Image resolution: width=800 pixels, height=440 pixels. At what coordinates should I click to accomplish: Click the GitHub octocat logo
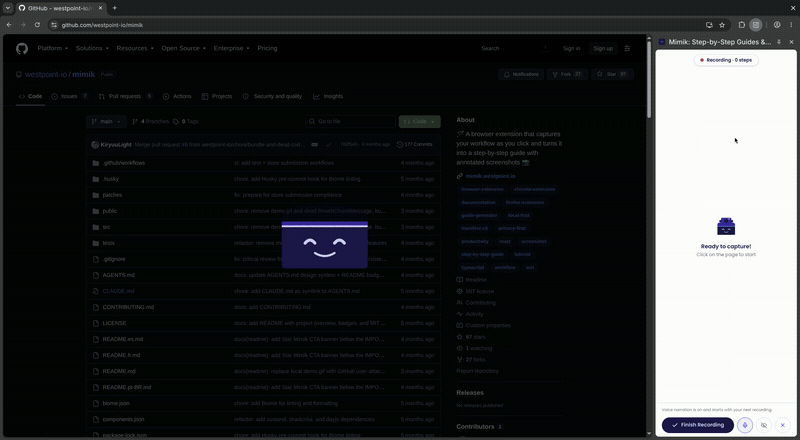pyautogui.click(x=21, y=48)
